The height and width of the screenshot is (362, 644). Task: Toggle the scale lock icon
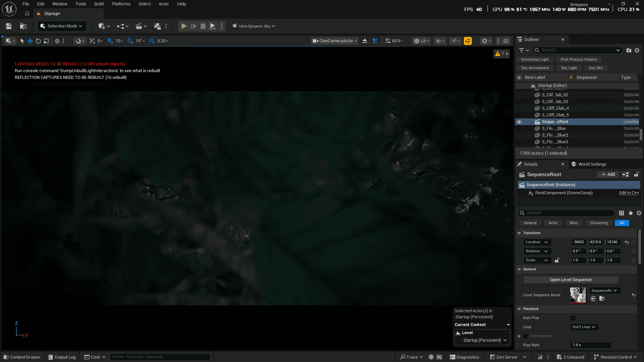point(557,260)
